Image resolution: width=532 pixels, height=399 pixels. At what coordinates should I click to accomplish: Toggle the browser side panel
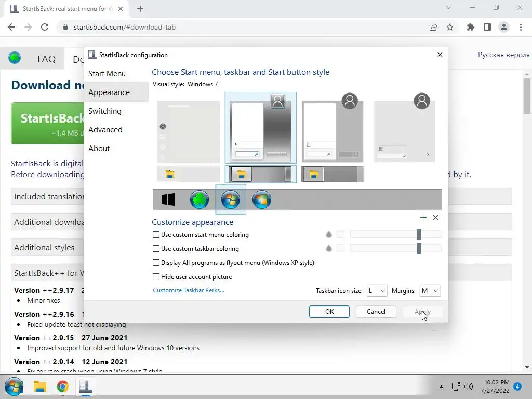click(x=487, y=27)
